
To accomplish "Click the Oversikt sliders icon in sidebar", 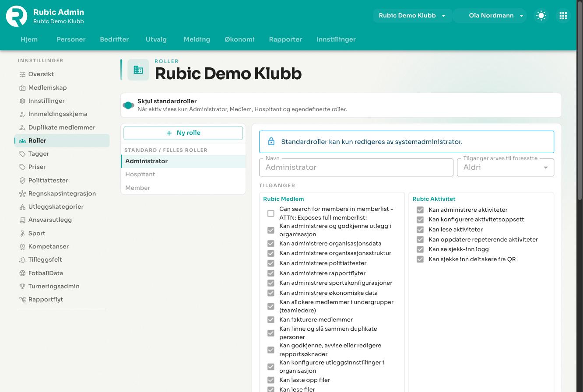I will [x=22, y=74].
